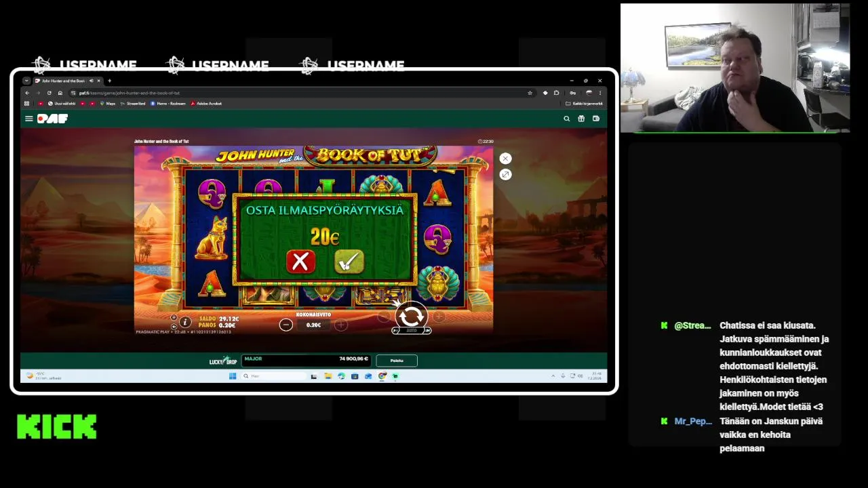The image size is (868, 488).
Task: Expand game to fullscreen via arrow icon
Action: 505,175
